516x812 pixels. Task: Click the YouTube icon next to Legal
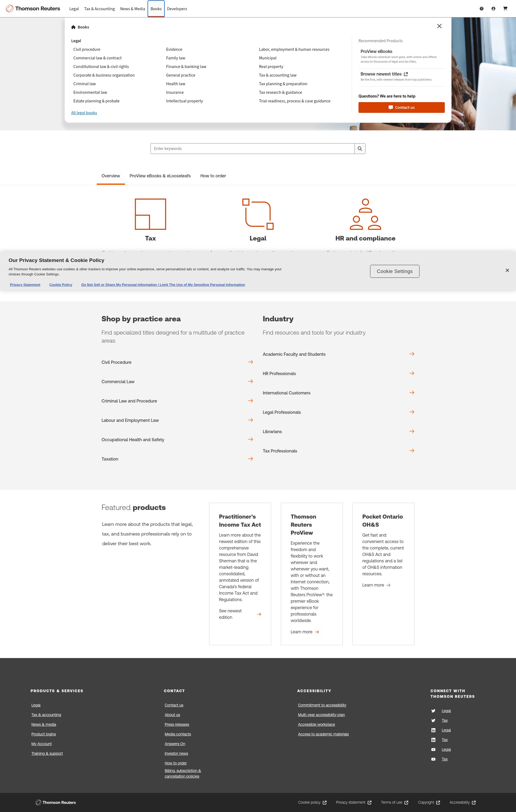(x=433, y=750)
